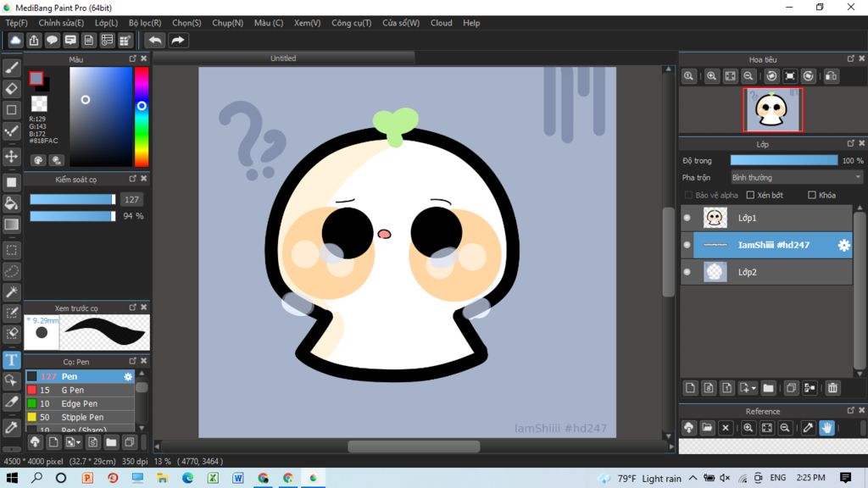Hide the Lớp1 layer
868x488 pixels.
(687, 218)
